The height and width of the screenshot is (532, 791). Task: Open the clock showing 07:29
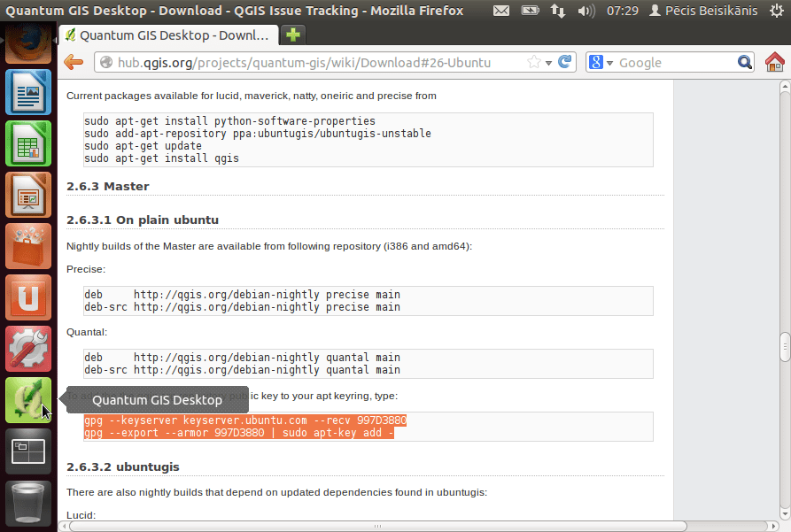(x=623, y=10)
